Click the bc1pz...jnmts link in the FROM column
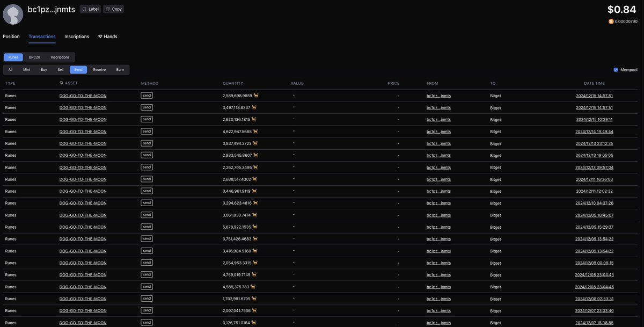 [440, 95]
